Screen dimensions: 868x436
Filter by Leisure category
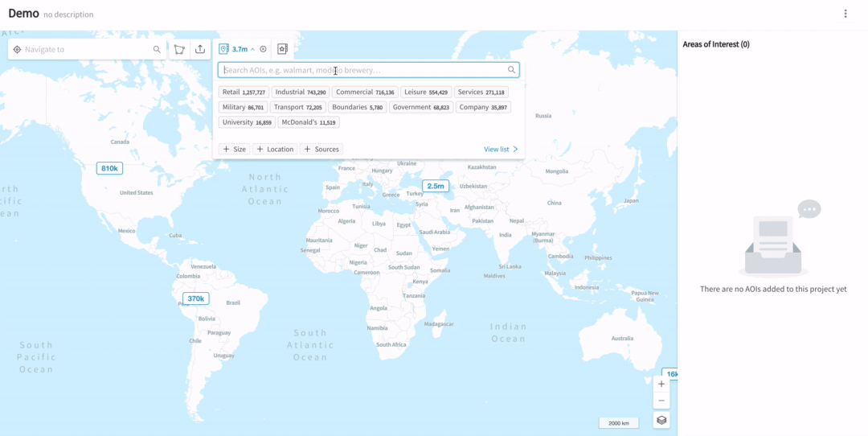pyautogui.click(x=426, y=92)
